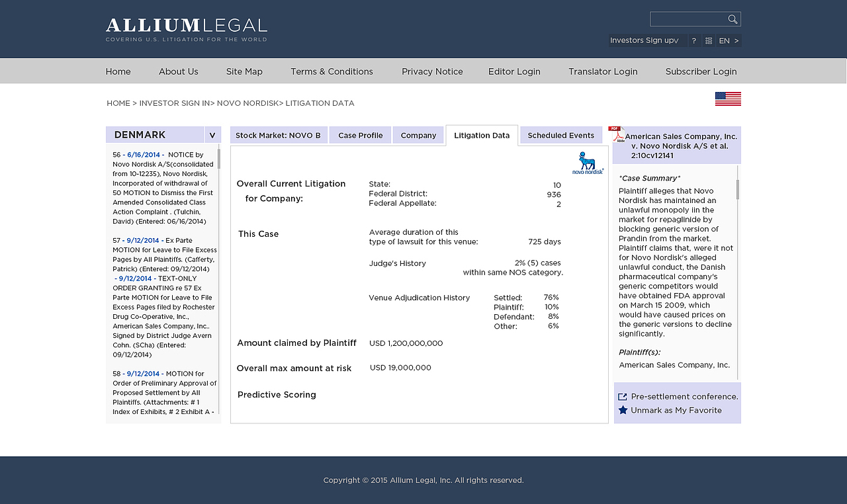Click the State litigation count 10

(557, 185)
